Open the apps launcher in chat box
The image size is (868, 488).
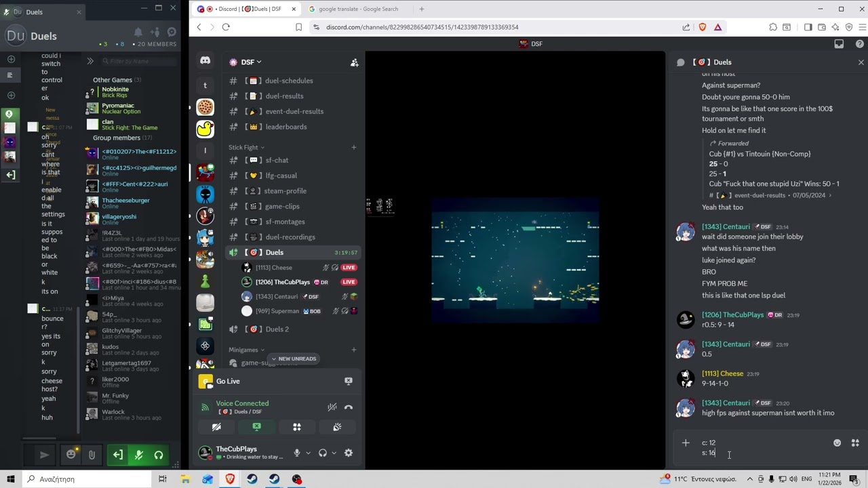[x=855, y=443]
